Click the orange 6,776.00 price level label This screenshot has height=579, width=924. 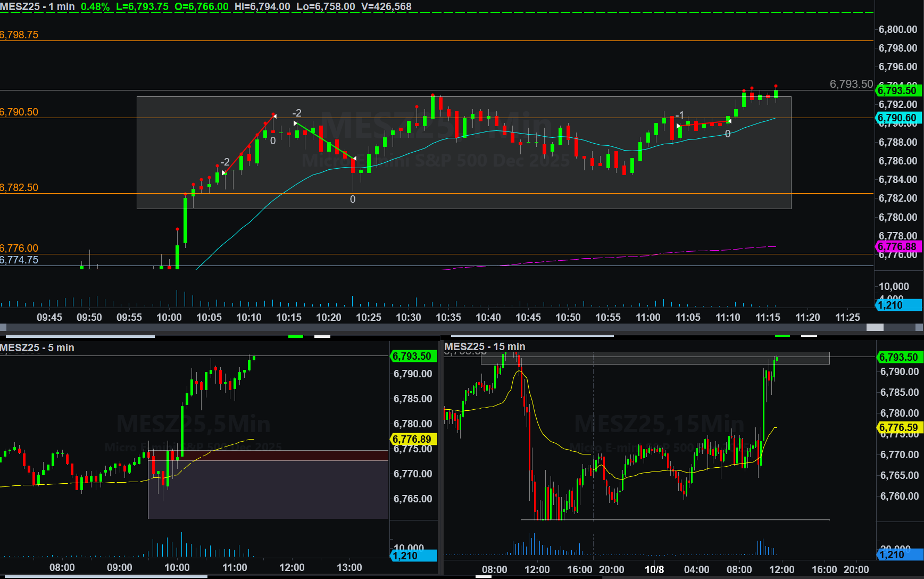(20, 249)
